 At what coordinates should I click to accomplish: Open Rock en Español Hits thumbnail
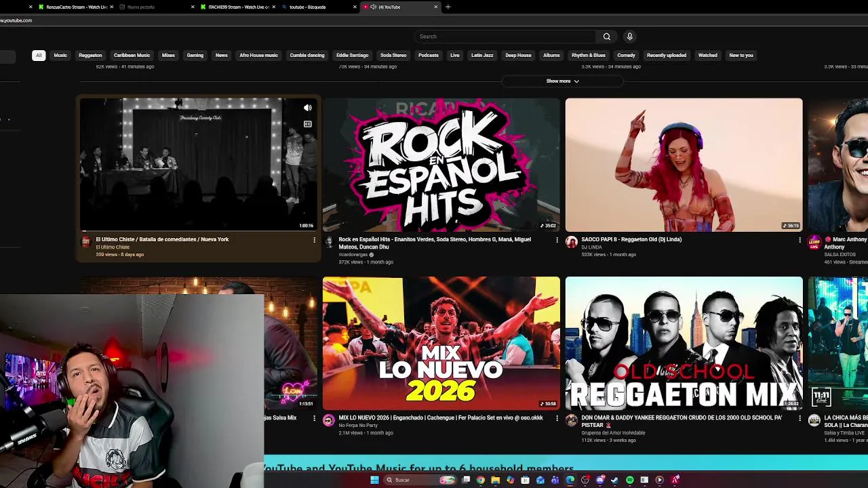(441, 165)
